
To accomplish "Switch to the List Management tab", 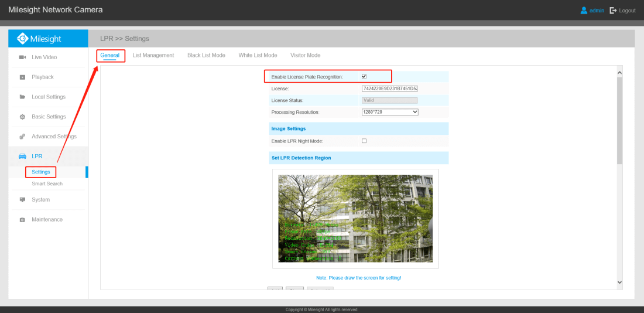I will (153, 55).
